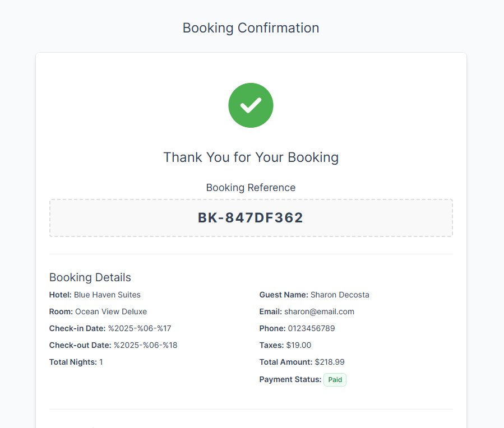Select the check-out date value
The height and width of the screenshot is (428, 504).
145,345
